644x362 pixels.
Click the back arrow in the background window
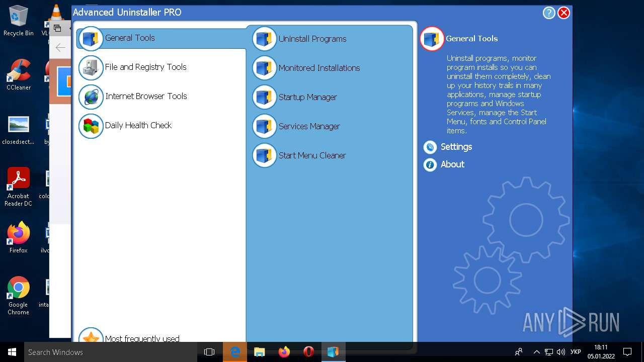(x=60, y=48)
